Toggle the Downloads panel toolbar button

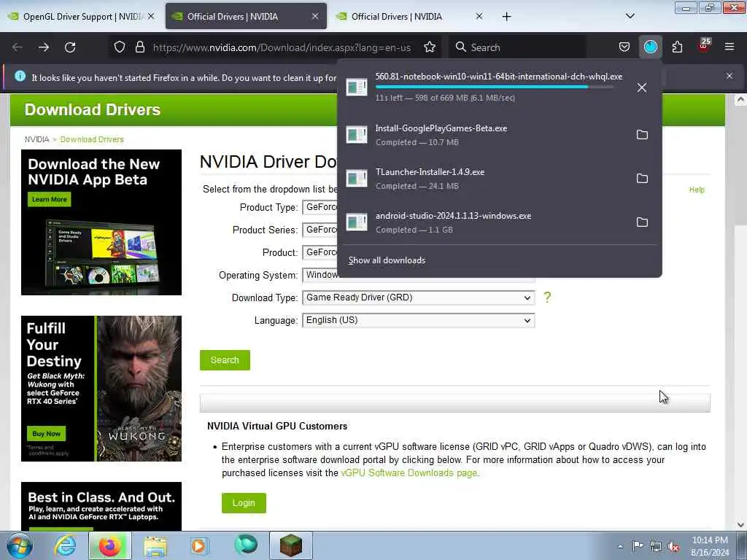tap(650, 47)
